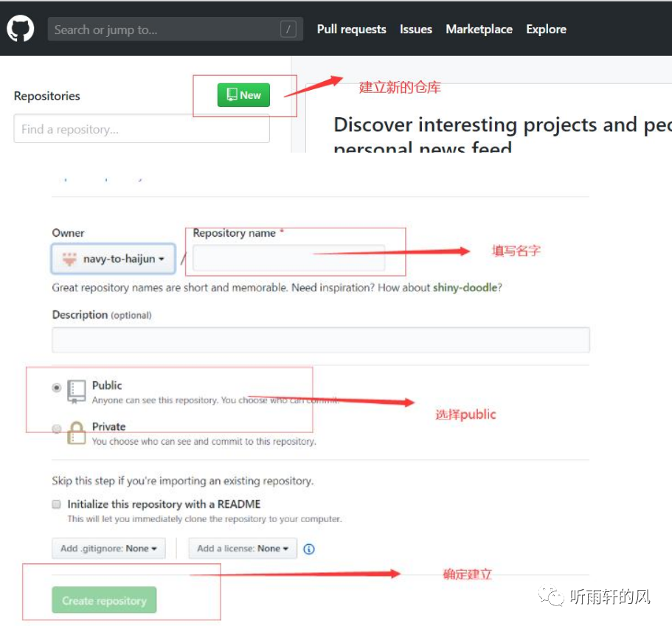Image resolution: width=672 pixels, height=626 pixels.
Task: Open Pull requests in top navigation
Action: 351,29
